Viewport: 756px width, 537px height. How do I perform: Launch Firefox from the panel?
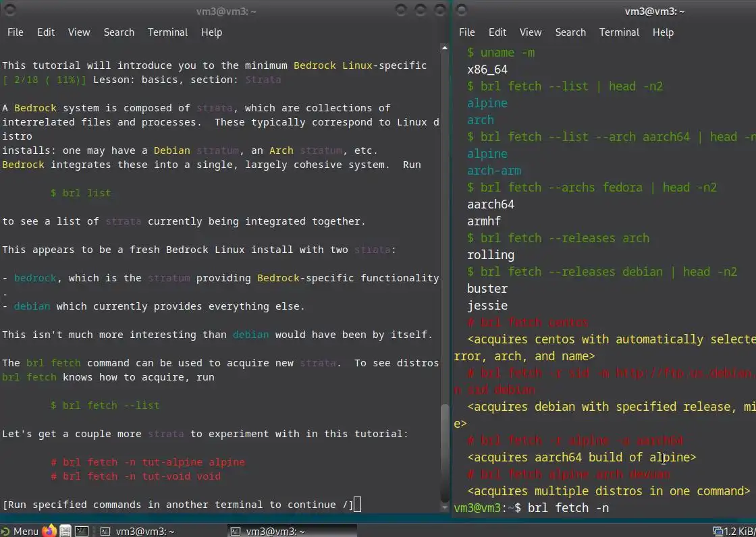49,531
